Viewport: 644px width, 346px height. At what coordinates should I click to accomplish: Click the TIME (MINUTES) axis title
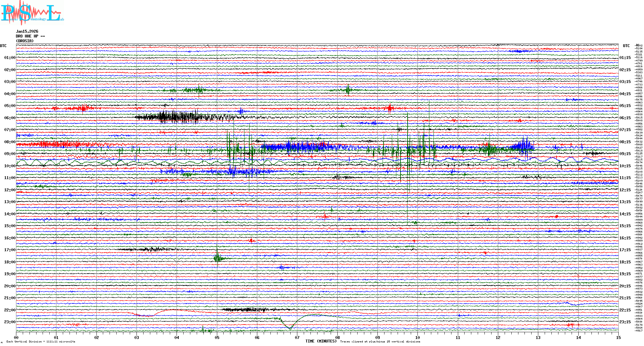[321, 341]
